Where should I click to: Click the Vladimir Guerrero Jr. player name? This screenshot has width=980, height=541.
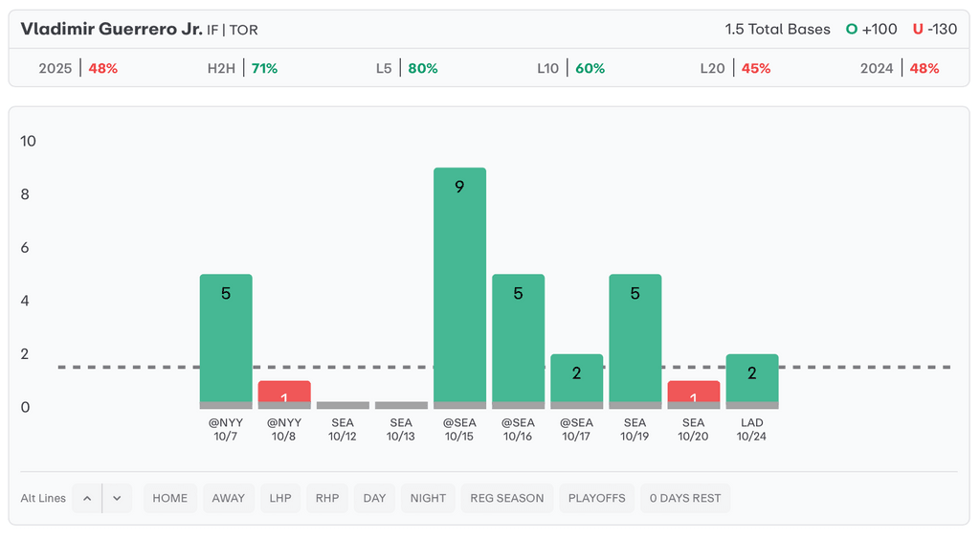click(x=111, y=29)
